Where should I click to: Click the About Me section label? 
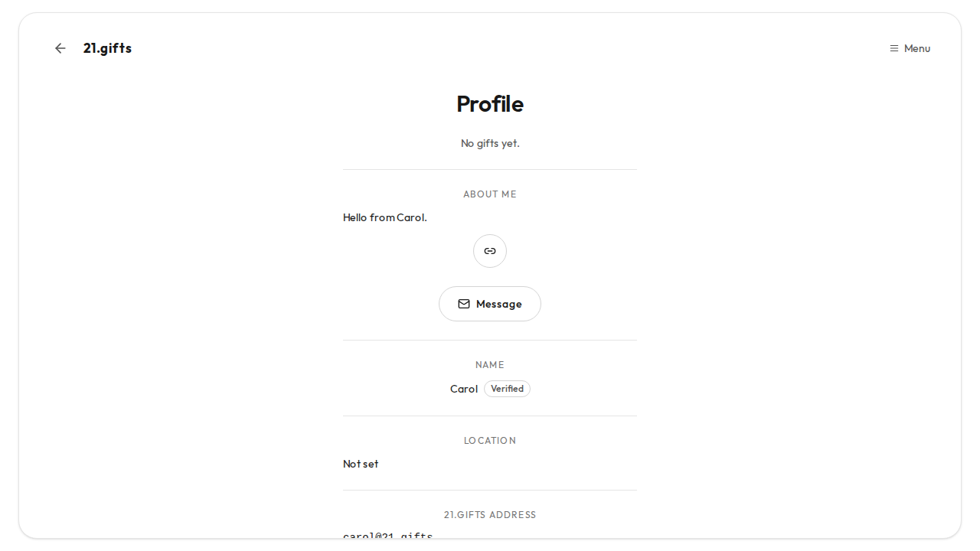click(490, 194)
